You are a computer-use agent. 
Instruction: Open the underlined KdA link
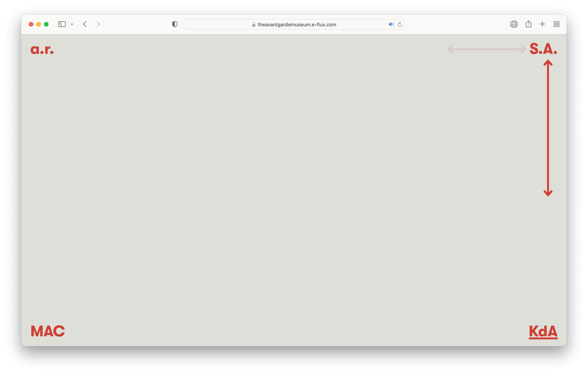(543, 331)
